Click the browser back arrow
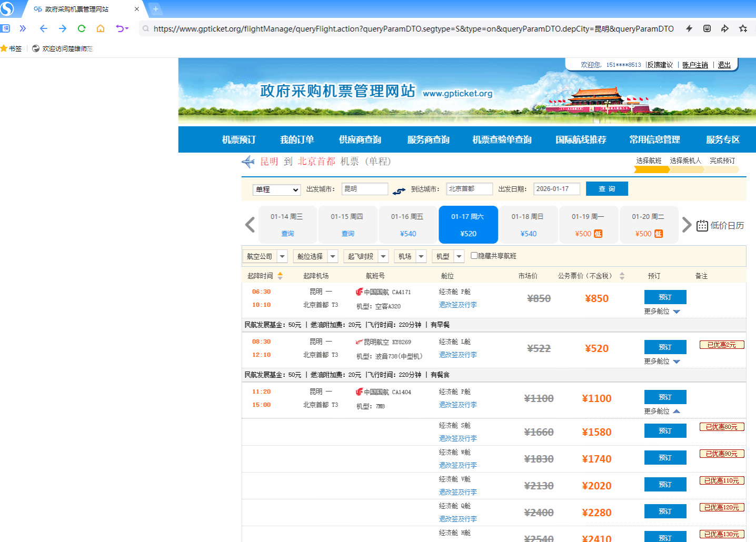 (44, 28)
